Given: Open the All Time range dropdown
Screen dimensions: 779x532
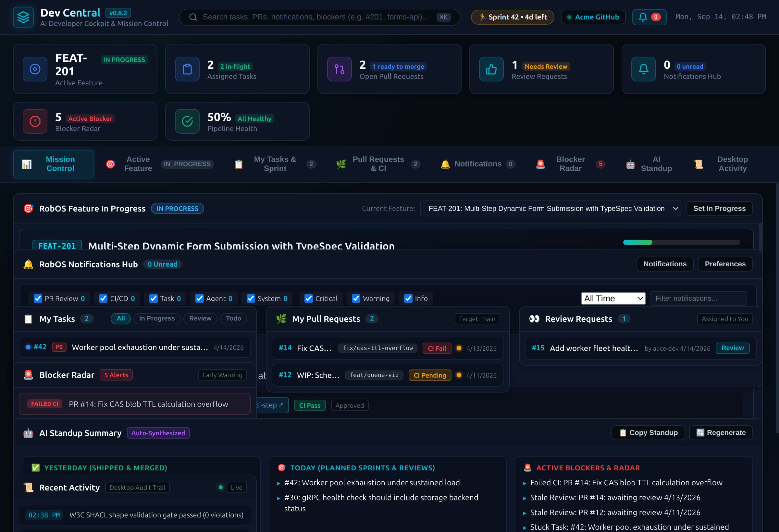Looking at the screenshot, I should pyautogui.click(x=613, y=298).
